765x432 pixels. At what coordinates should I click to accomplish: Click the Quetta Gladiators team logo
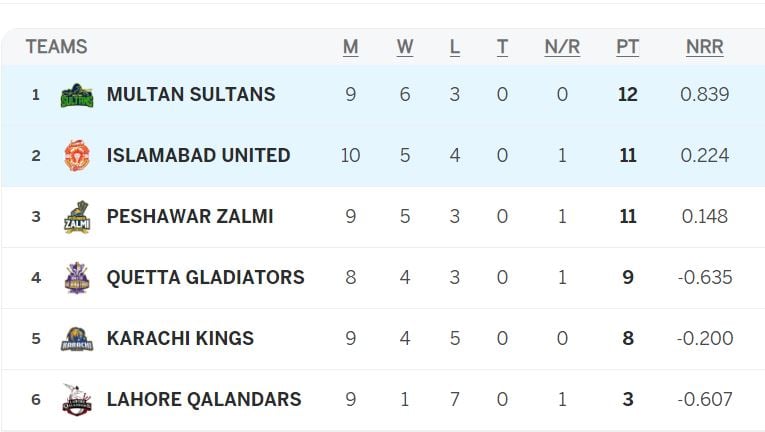77,278
